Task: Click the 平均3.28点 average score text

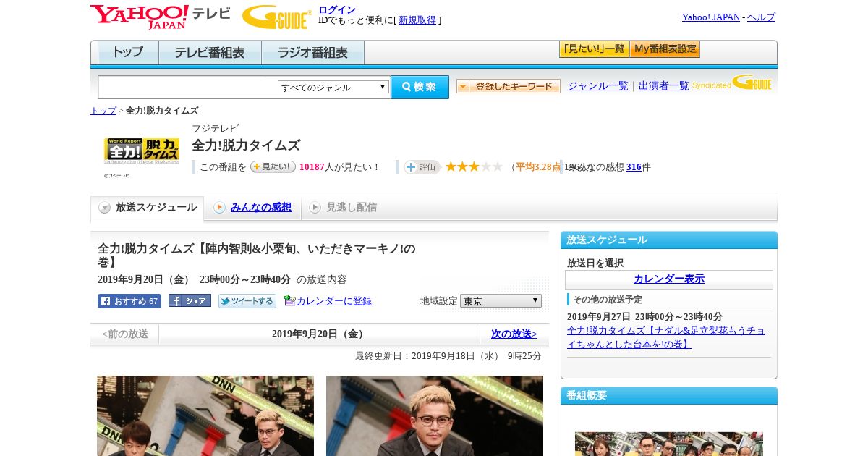Action: click(x=537, y=167)
